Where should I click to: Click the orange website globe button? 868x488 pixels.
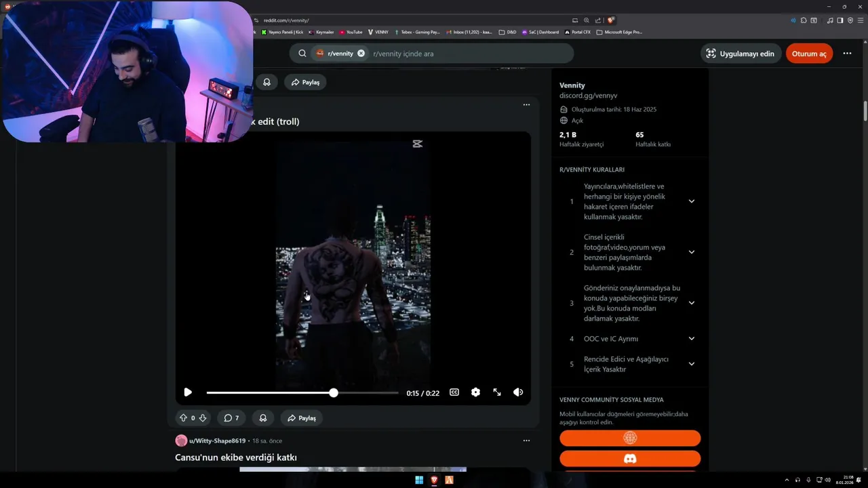click(630, 438)
